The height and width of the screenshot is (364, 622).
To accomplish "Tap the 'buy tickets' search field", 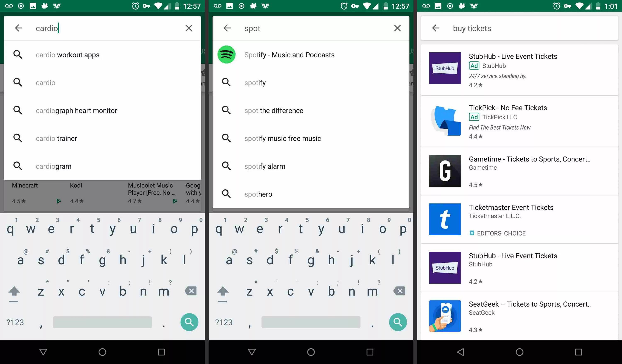I will 472,28.
